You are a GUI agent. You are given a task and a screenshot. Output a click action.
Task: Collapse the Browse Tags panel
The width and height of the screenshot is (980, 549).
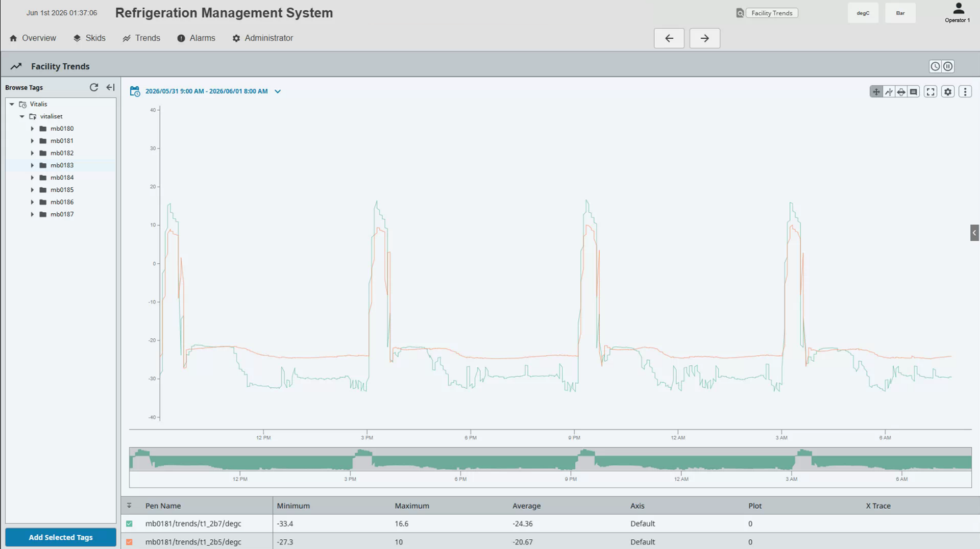110,87
